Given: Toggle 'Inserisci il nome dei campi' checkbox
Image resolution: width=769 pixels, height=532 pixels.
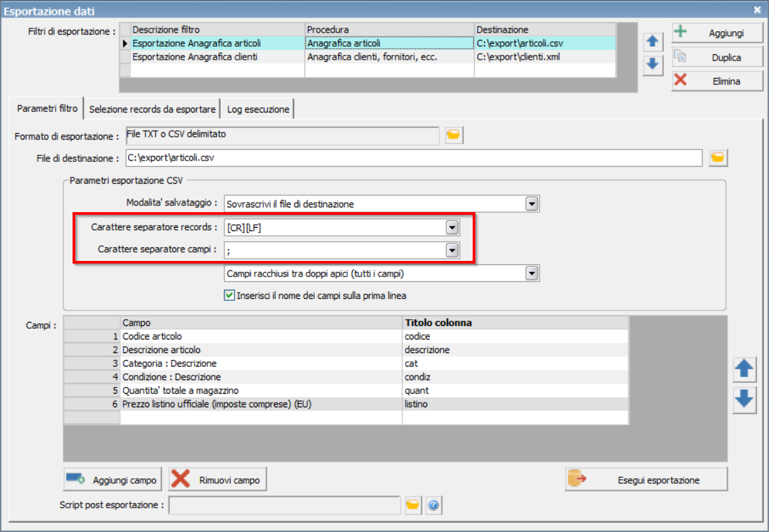Looking at the screenshot, I should (229, 295).
